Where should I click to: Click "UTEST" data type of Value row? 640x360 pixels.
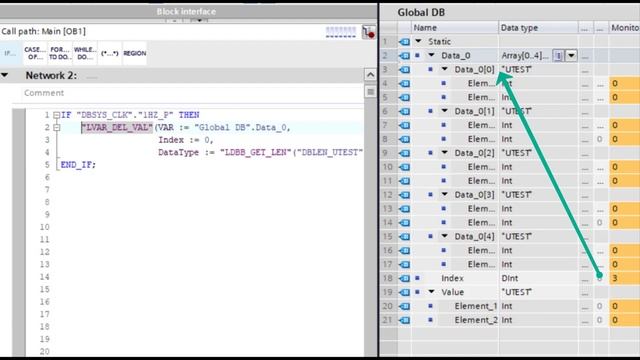point(516,292)
